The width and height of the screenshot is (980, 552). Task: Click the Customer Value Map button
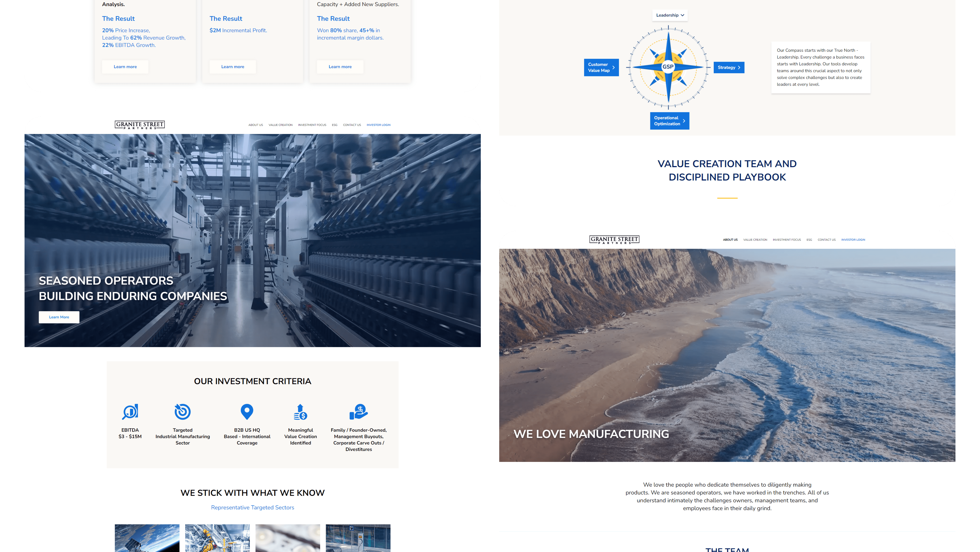coord(601,67)
